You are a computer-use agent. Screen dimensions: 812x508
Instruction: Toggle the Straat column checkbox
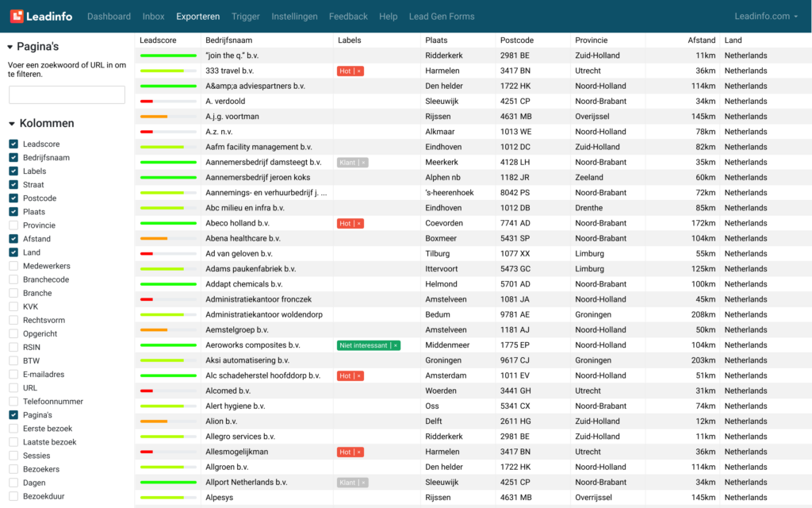tap(13, 184)
